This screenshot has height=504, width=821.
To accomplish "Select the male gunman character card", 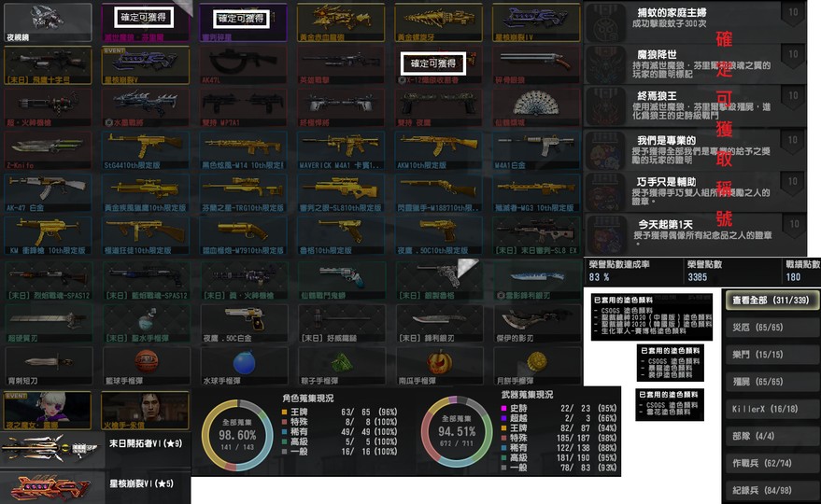I will point(145,411).
